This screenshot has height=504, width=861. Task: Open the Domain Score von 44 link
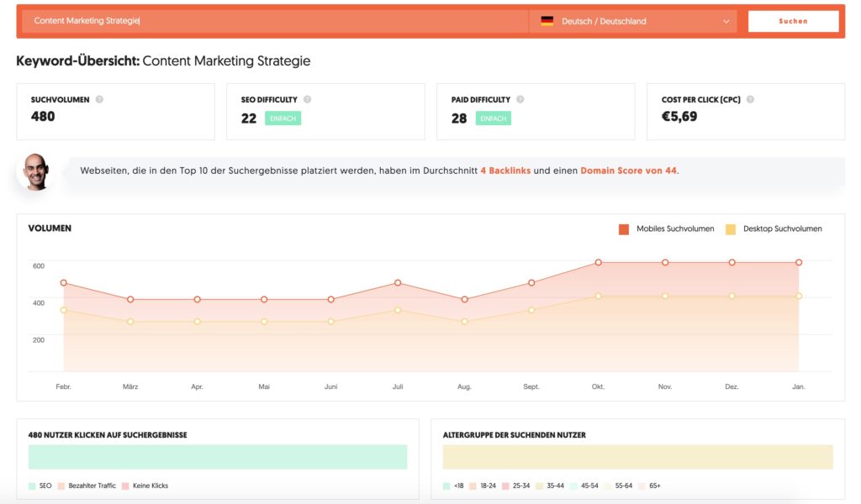click(628, 171)
